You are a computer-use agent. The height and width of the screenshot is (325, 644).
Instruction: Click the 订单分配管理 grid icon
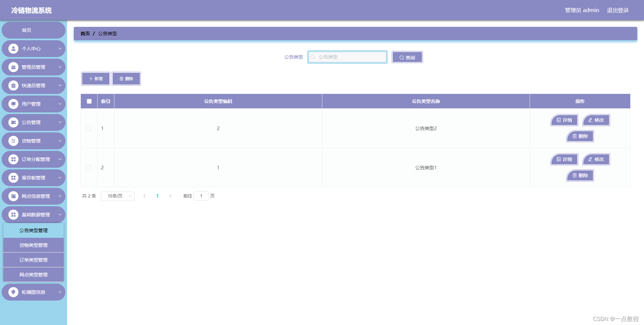[13, 159]
